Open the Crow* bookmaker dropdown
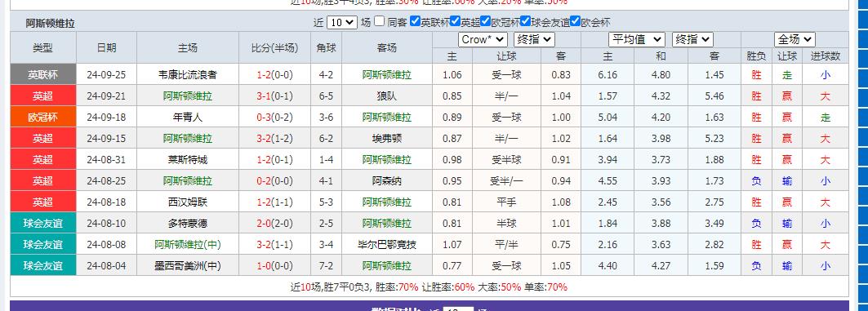The height and width of the screenshot is (311, 868). [x=483, y=40]
